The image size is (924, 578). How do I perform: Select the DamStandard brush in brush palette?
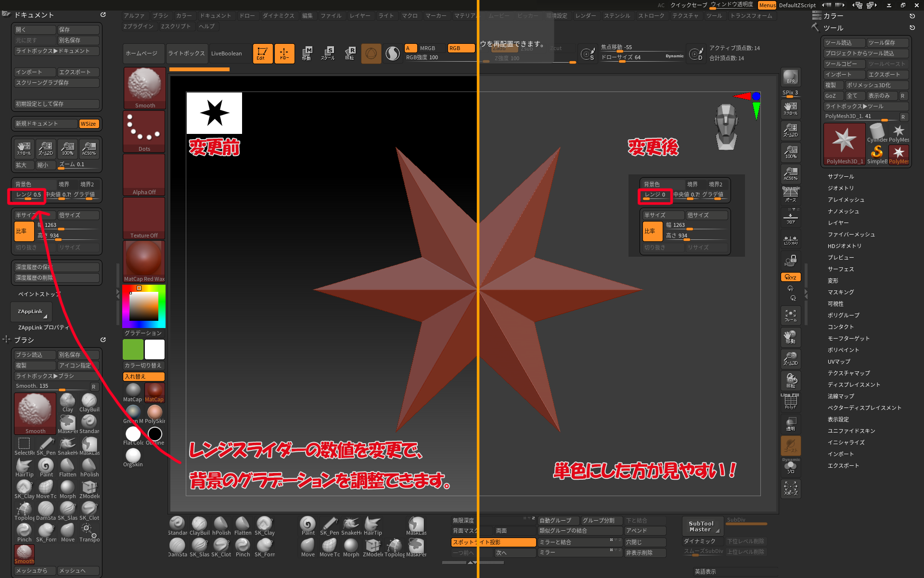click(46, 511)
